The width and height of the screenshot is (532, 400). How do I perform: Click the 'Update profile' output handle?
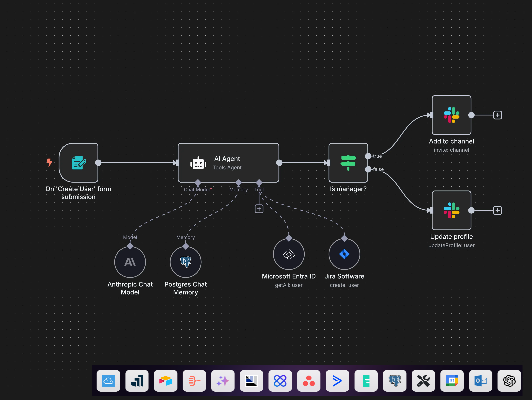coord(471,210)
